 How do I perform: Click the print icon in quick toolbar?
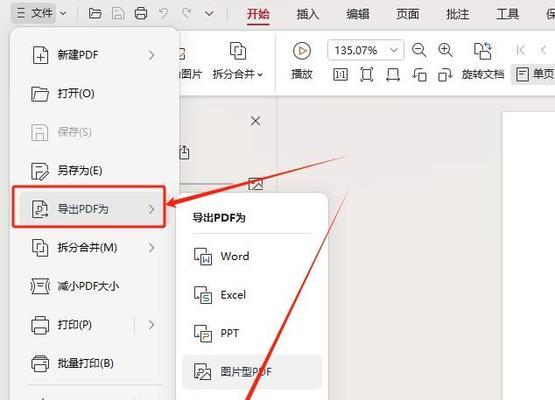[x=141, y=14]
